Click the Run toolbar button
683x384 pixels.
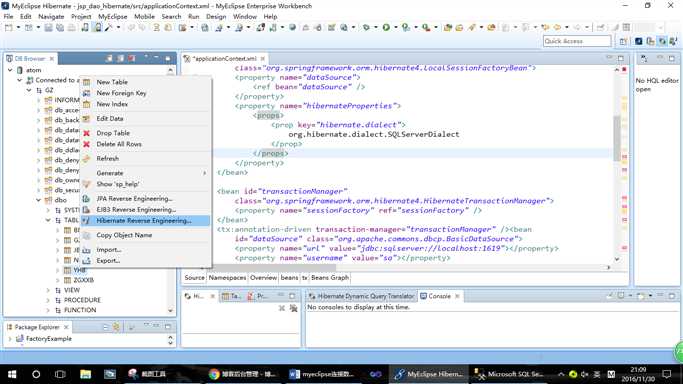point(386,27)
